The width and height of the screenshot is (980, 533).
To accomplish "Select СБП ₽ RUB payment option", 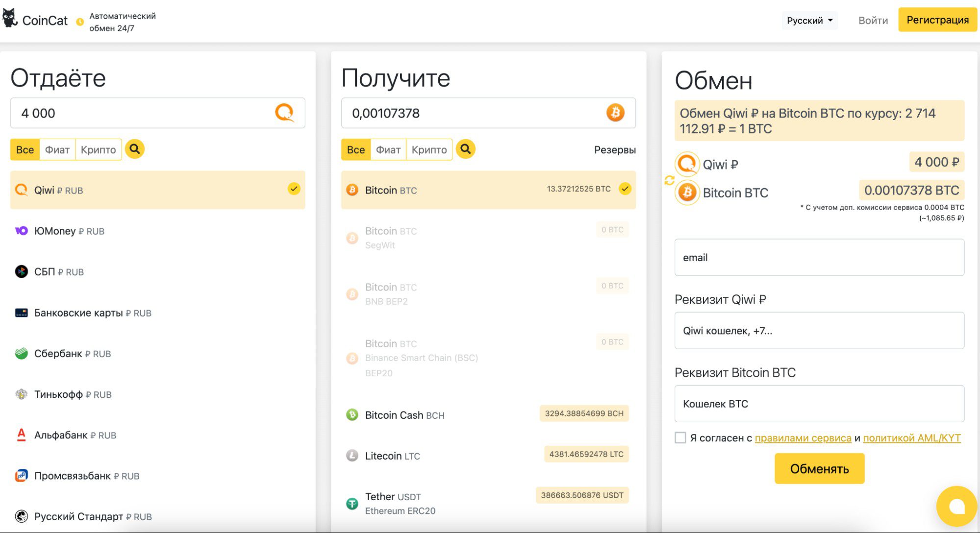I will (157, 271).
